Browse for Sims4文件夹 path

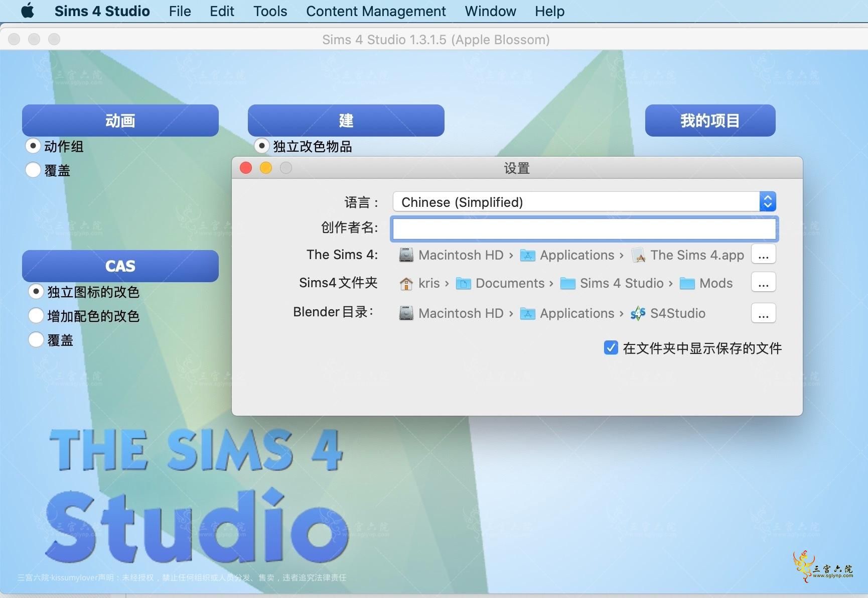(x=764, y=283)
